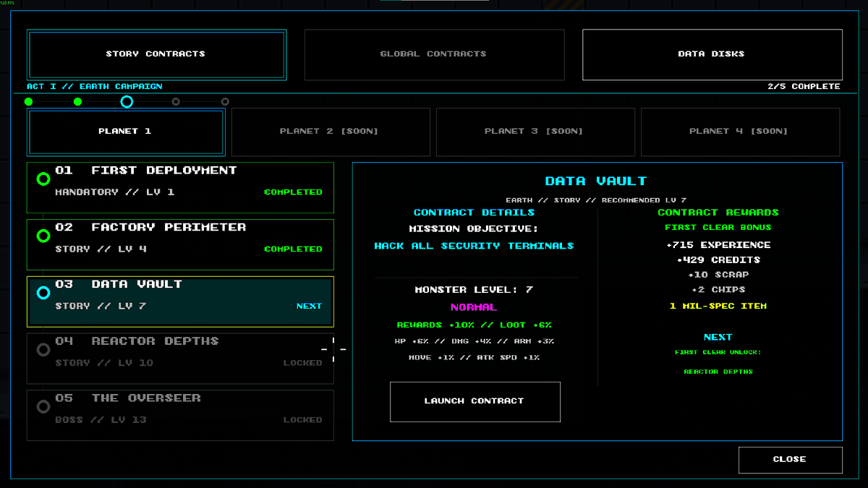
Task: Select the locked 05 The Overseer contract
Action: coord(181,415)
